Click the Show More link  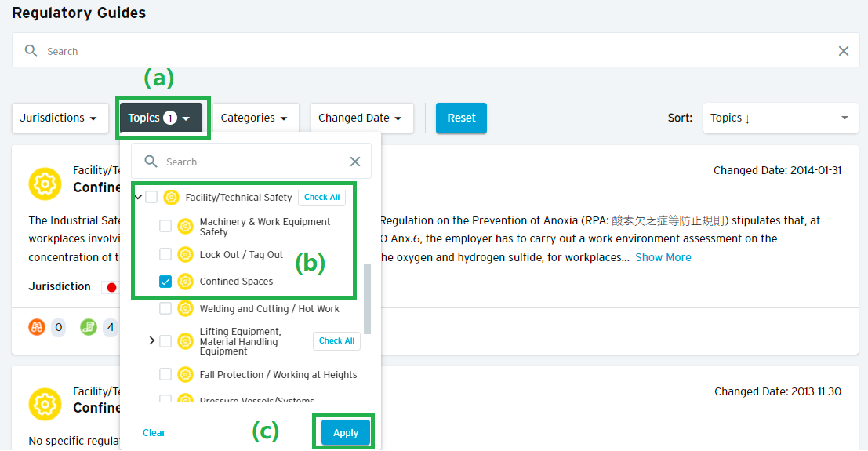click(x=663, y=257)
